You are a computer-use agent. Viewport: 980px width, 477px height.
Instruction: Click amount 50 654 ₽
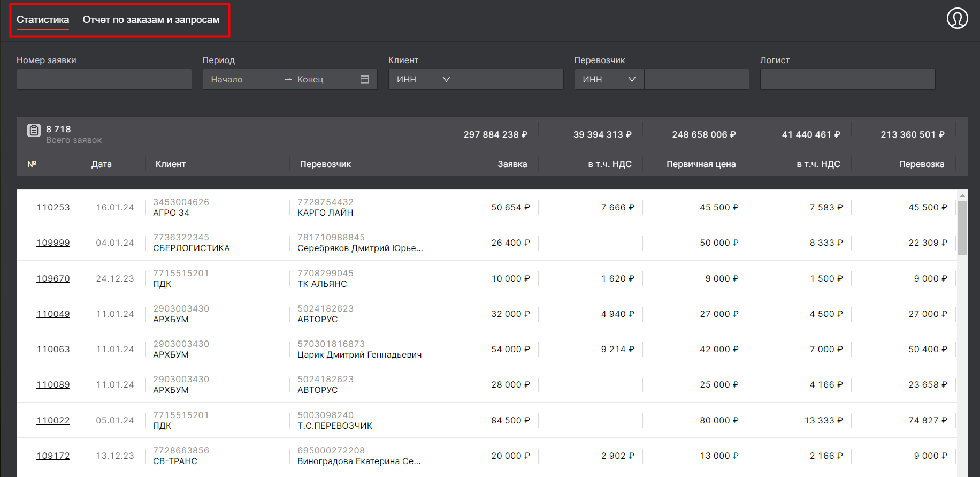510,207
